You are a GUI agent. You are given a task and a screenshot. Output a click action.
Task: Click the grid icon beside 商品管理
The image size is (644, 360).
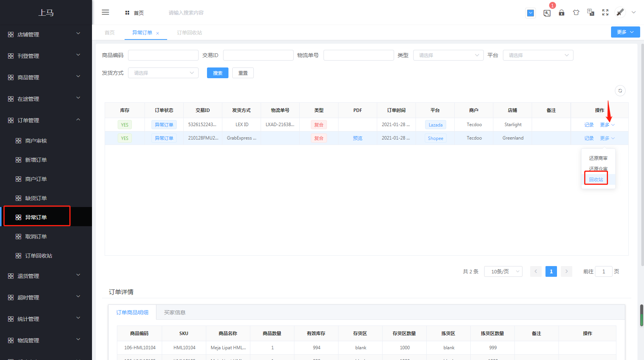(x=11, y=77)
